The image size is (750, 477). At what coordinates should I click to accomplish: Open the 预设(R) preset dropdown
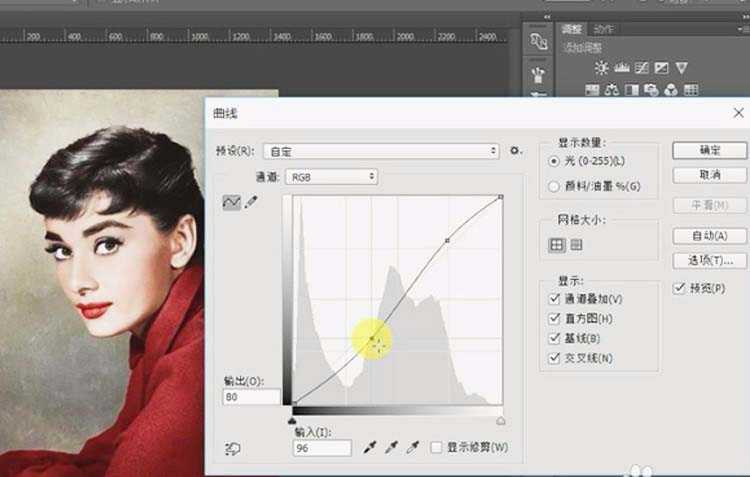click(x=381, y=151)
